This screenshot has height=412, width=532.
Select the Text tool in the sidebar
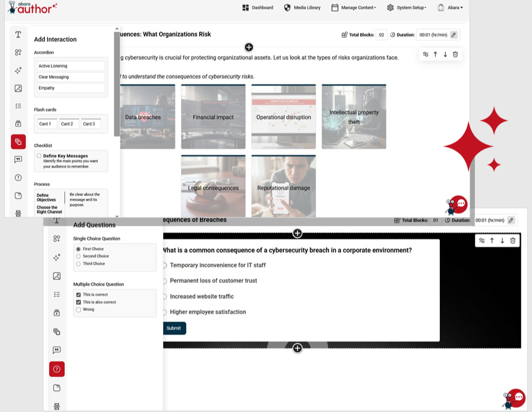18,35
